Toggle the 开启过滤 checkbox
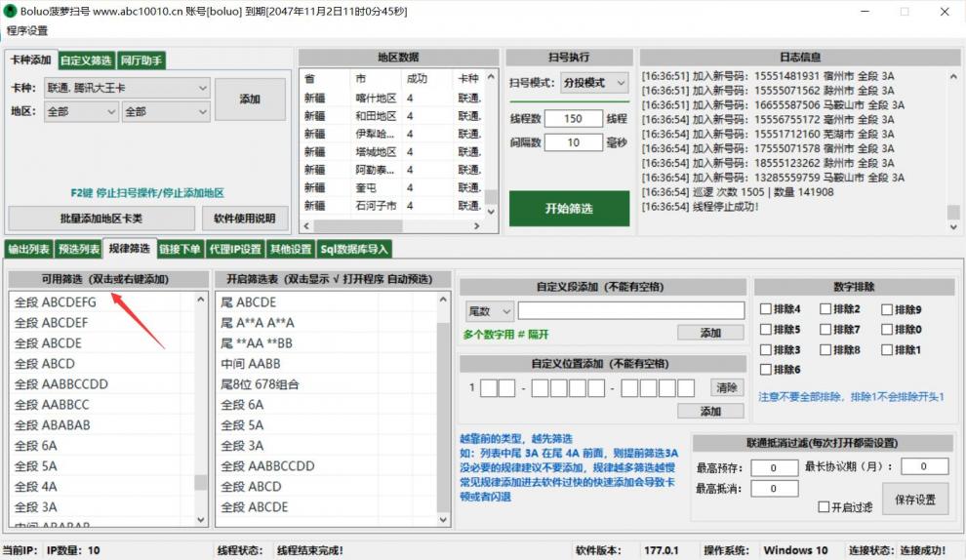Screen dimensions: 966x560 coord(824,507)
